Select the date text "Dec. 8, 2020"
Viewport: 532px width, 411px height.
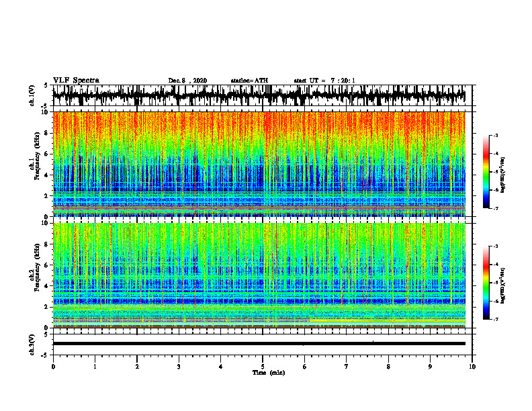click(x=187, y=81)
